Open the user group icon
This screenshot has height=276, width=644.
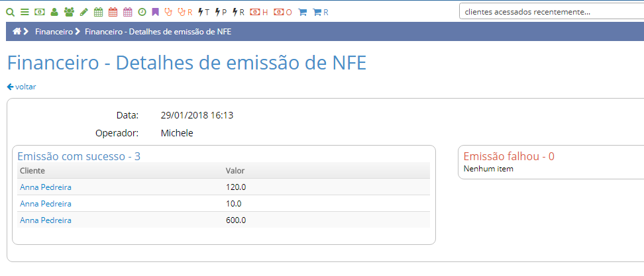pyautogui.click(x=69, y=12)
